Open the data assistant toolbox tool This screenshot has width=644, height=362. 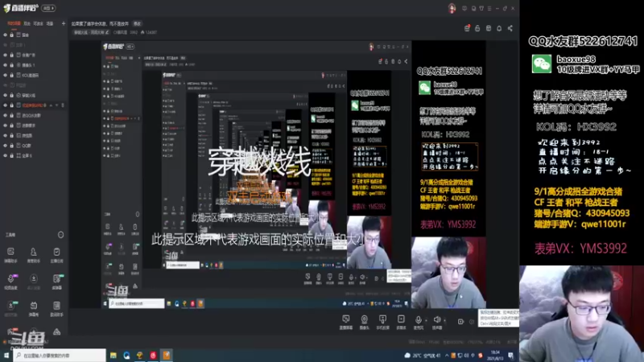(56, 308)
